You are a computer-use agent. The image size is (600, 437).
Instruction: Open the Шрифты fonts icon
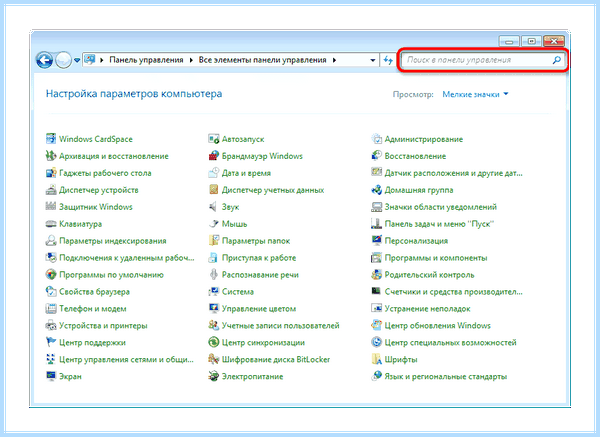(377, 359)
